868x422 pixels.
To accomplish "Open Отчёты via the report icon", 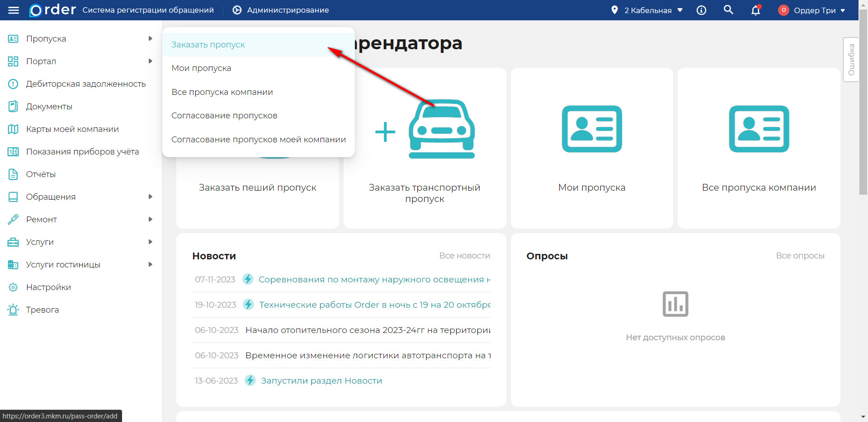I will coord(13,174).
